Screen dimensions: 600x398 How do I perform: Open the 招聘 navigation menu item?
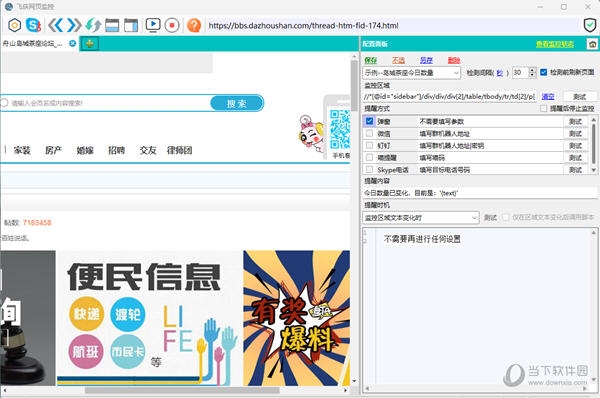point(116,150)
